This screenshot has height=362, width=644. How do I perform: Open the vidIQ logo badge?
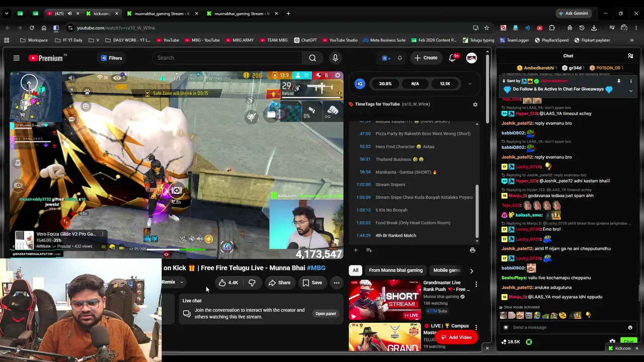pyautogui.click(x=360, y=84)
